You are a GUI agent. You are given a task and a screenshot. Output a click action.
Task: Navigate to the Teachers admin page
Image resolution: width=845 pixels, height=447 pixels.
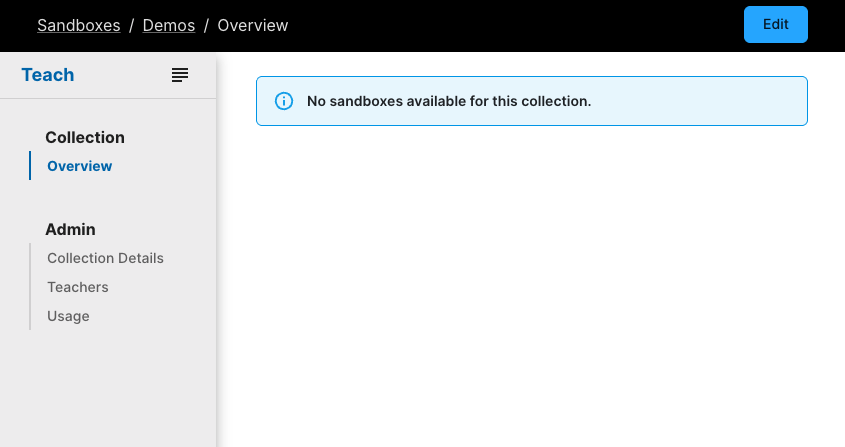click(x=78, y=287)
